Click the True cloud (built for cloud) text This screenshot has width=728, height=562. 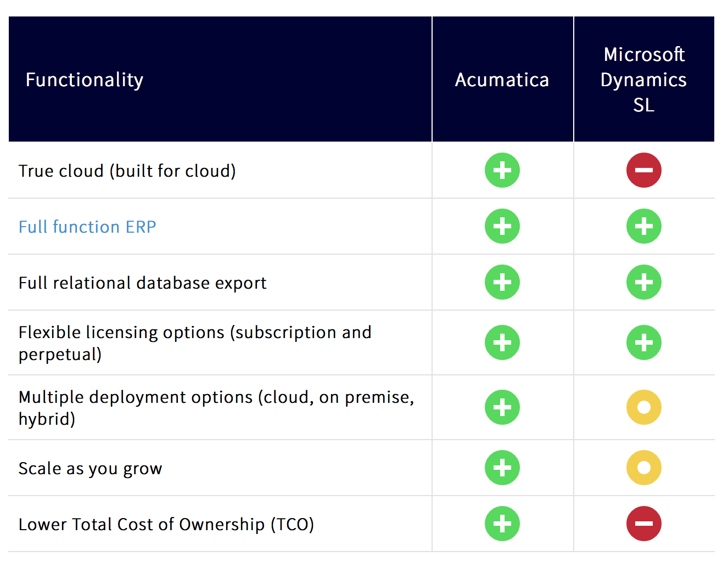127,171
